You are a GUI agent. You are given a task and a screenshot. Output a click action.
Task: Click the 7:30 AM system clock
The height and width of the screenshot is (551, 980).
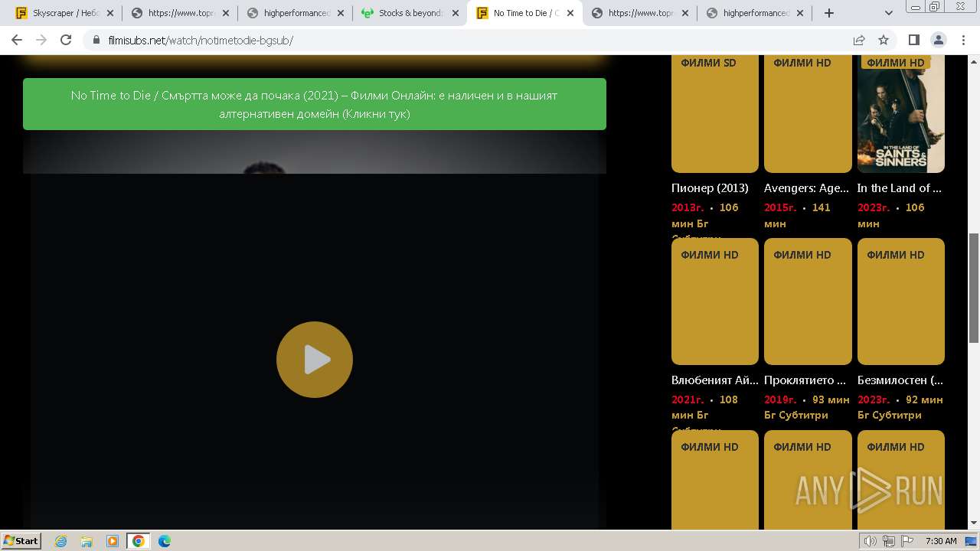941,541
